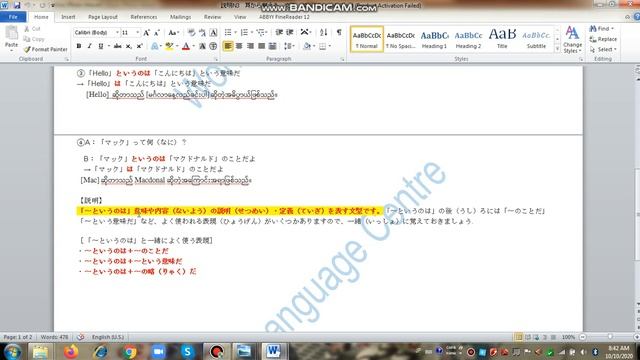Click Distributed alignment icon
Viewport: 640px width, 360px height.
click(272, 46)
